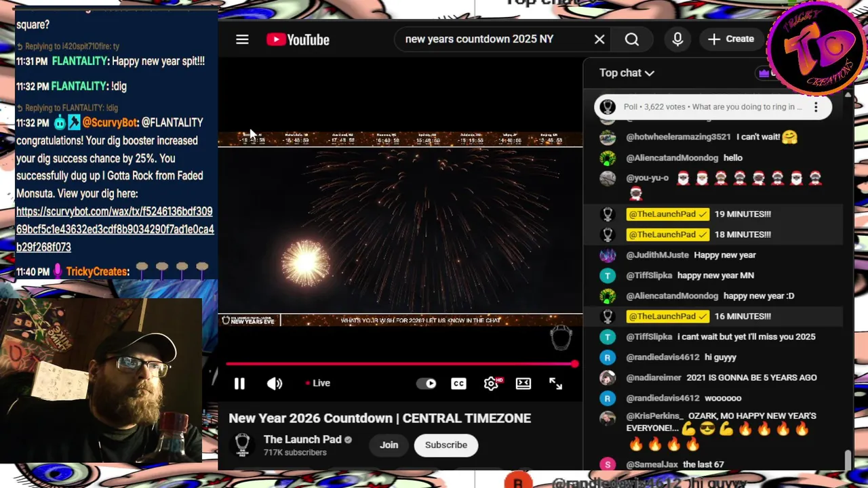Turn on closed captions CC

point(459,384)
